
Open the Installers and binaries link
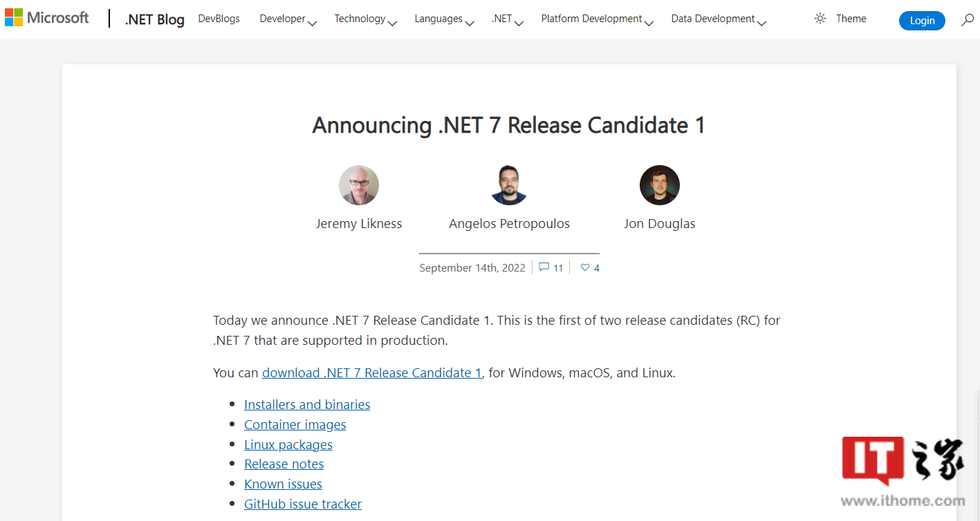[x=307, y=405]
